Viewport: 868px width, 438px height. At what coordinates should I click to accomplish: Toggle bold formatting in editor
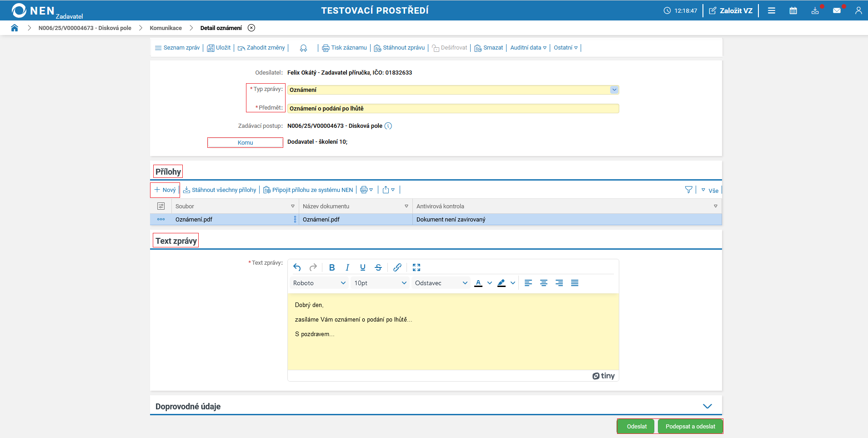[x=331, y=267]
